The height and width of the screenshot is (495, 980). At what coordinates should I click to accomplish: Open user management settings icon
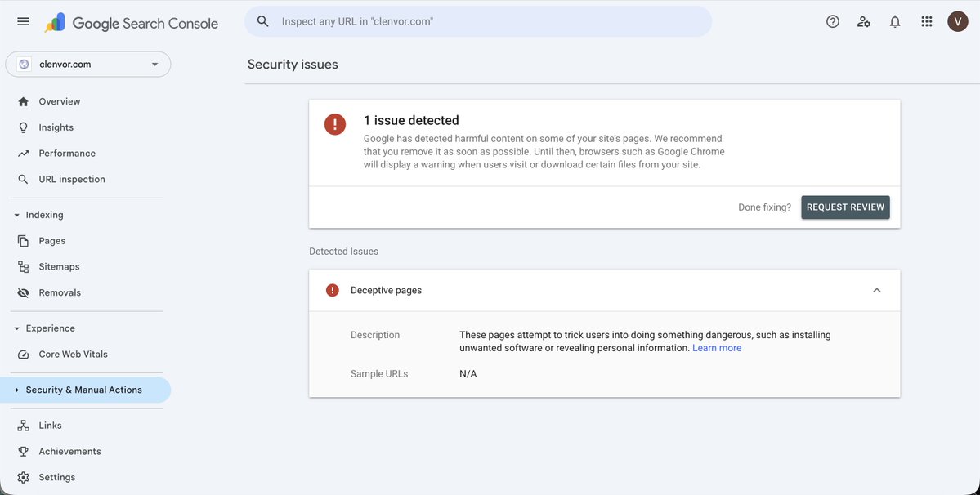[864, 21]
